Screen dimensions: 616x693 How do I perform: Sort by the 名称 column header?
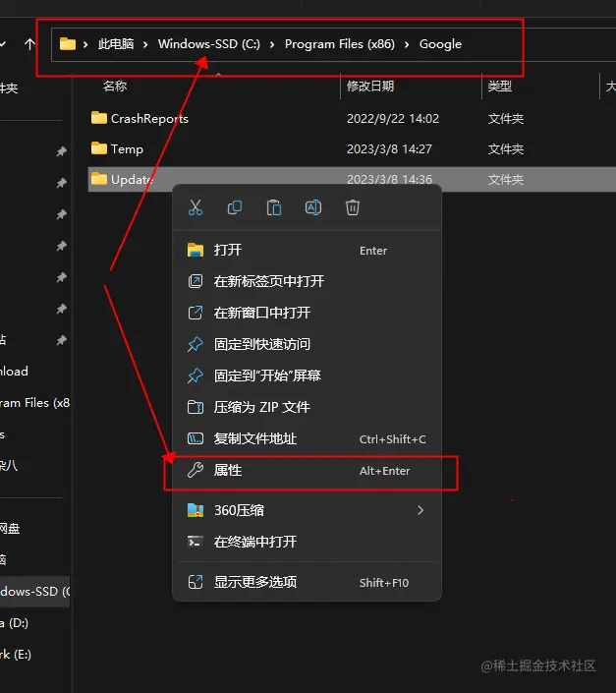pyautogui.click(x=115, y=86)
